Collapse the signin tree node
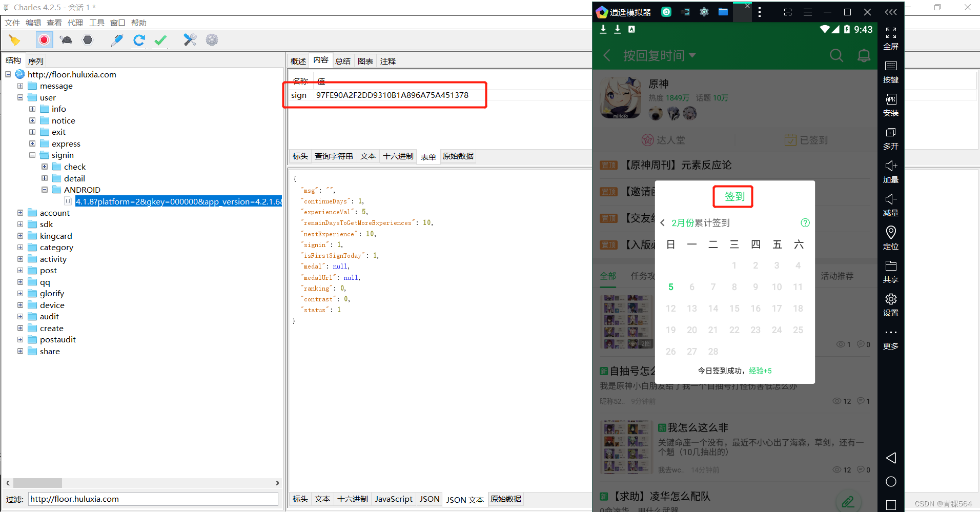 [x=32, y=155]
